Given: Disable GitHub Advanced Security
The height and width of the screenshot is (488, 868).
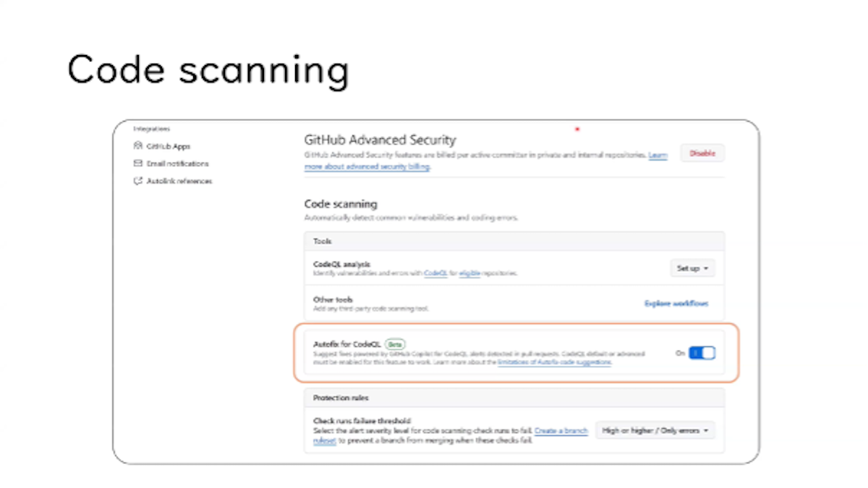Looking at the screenshot, I should 702,153.
